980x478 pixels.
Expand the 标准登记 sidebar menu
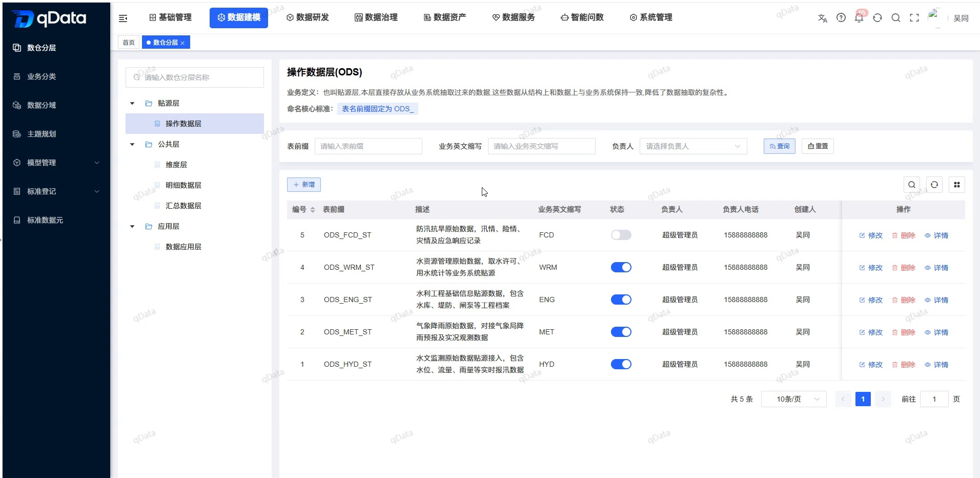point(56,191)
